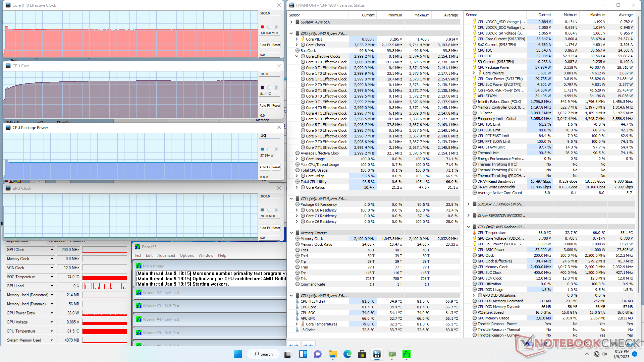Click Auto Fit in CPU Package Power graph
This screenshot has width=644, height=362.
265,167
